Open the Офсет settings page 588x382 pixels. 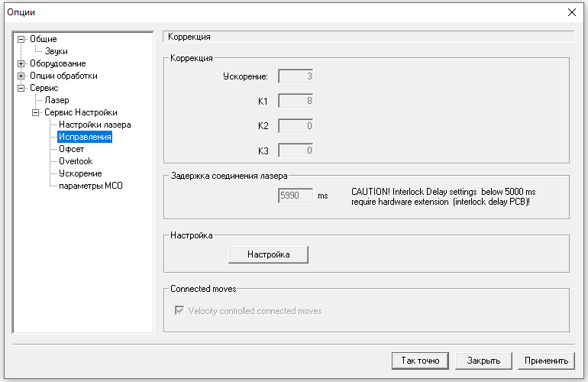(x=71, y=150)
